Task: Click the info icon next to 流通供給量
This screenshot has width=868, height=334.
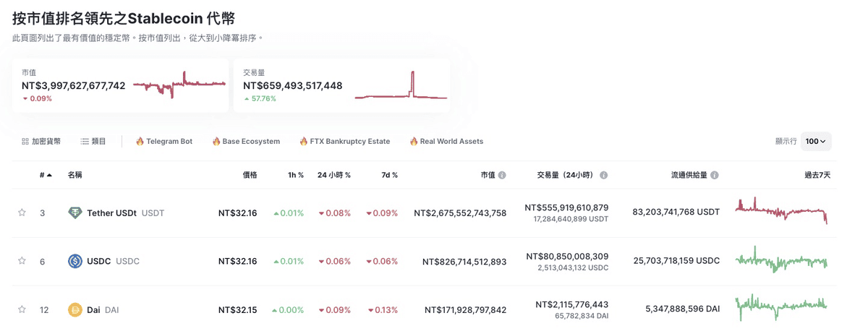Action: coord(715,175)
